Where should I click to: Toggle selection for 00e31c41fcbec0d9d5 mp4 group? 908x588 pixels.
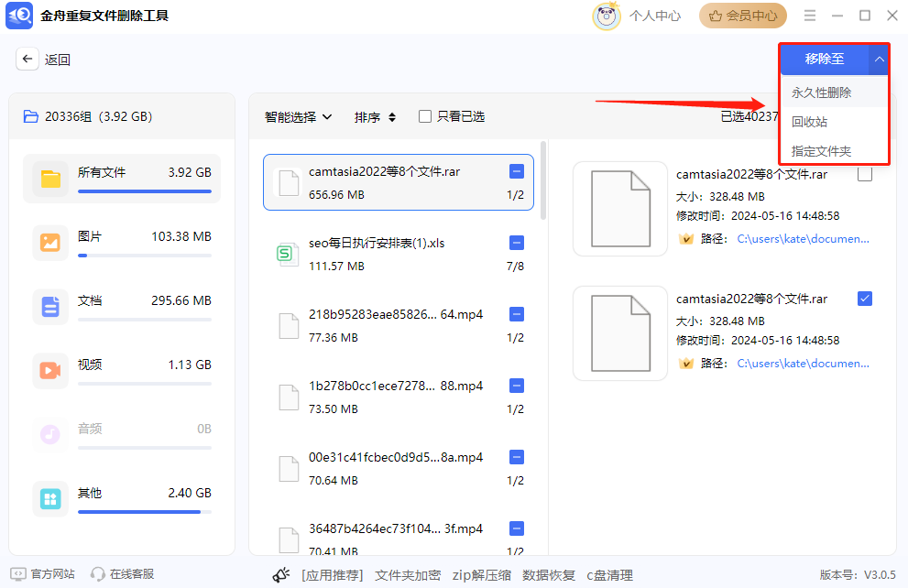pos(517,457)
